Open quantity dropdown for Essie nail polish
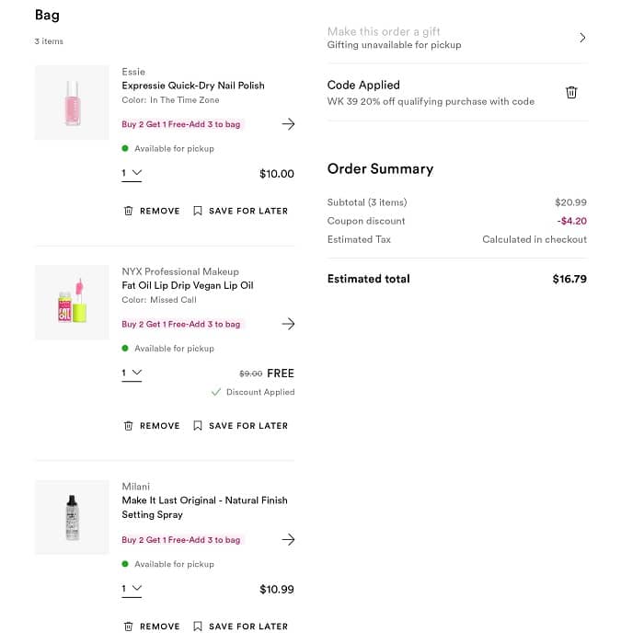Viewport: 644px width, 644px height. click(132, 173)
